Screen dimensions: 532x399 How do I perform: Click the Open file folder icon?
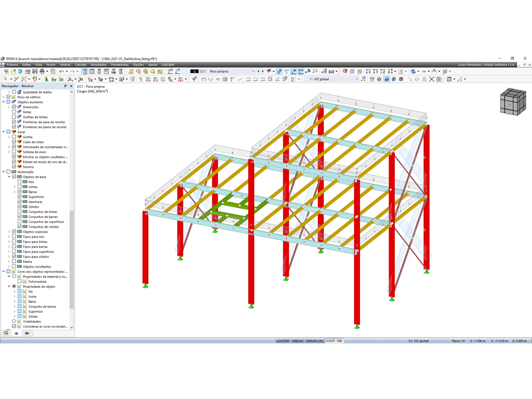tap(13, 71)
